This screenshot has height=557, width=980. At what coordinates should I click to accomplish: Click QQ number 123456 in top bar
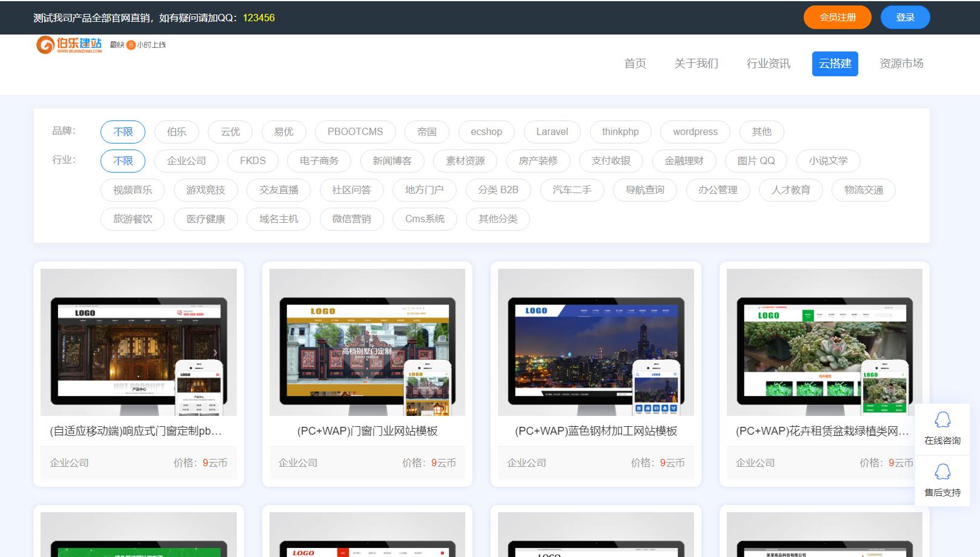[x=259, y=18]
